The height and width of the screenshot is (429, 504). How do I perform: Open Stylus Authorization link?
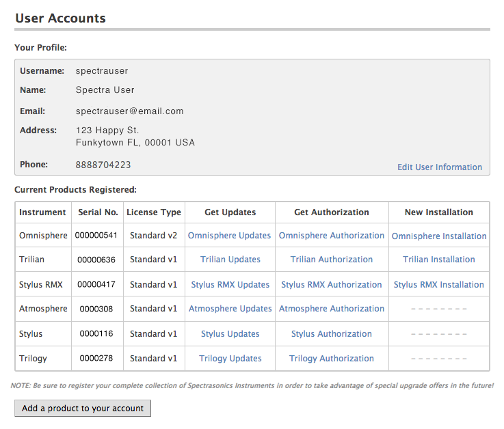[x=332, y=333]
